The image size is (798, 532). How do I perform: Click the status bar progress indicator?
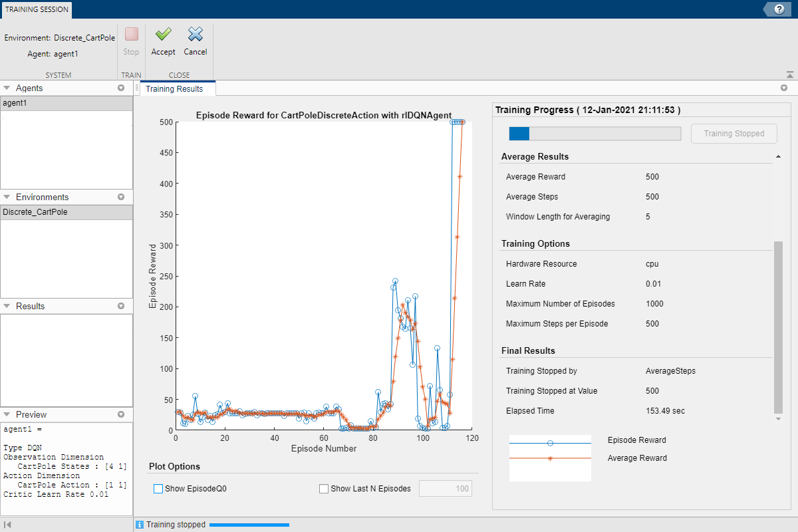pos(249,525)
